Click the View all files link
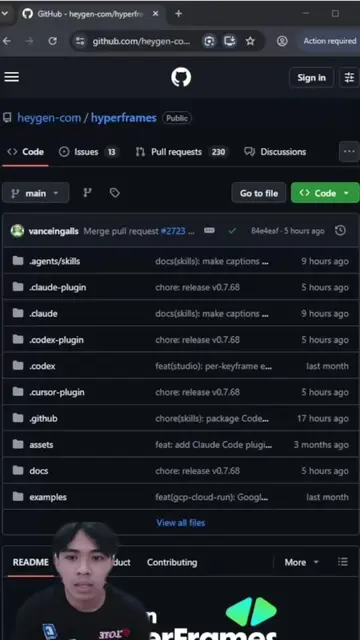Screen dimensions: 360x640 click(x=181, y=523)
